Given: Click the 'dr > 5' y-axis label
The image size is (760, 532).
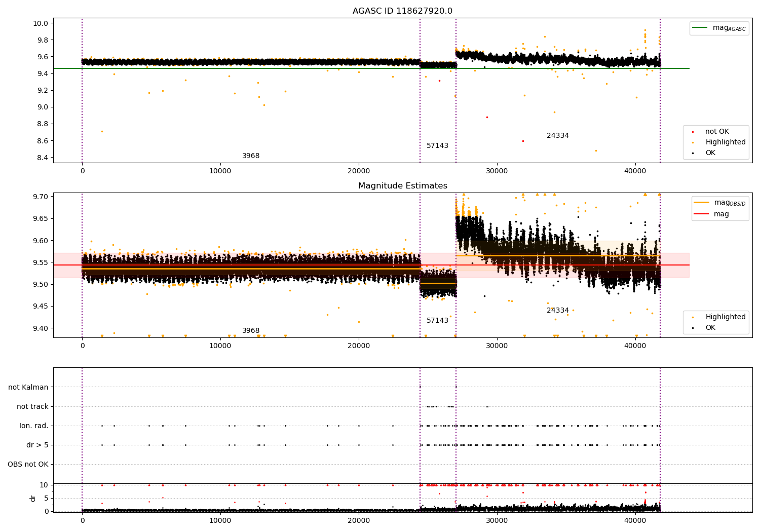Looking at the screenshot, I should coord(37,445).
